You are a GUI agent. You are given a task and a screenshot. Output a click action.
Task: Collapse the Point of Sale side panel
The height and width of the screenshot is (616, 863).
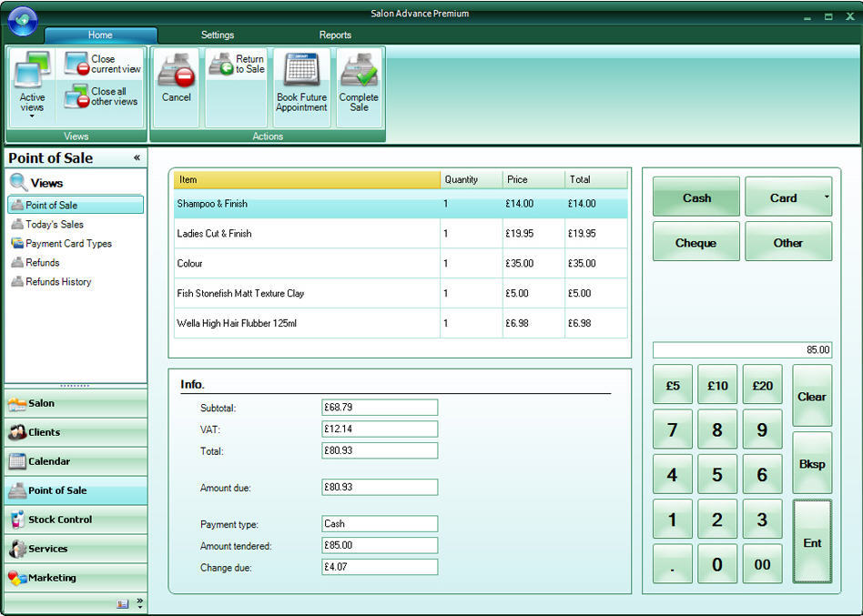pyautogui.click(x=137, y=157)
